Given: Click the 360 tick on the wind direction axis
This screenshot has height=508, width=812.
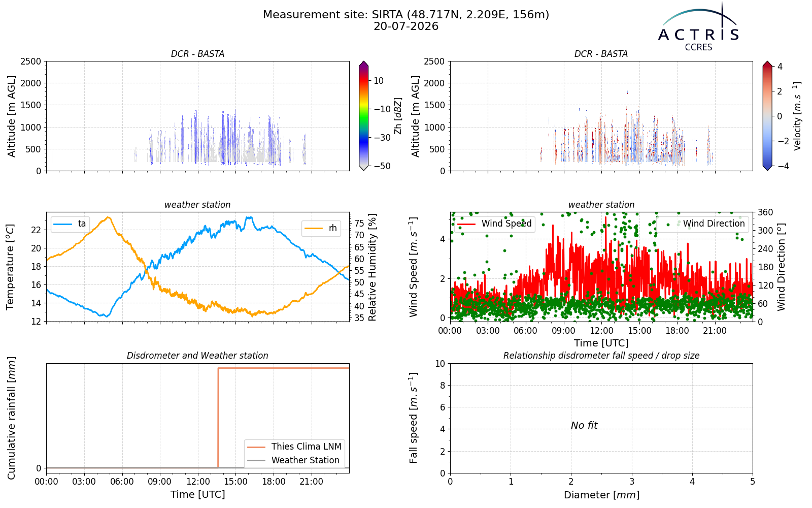Looking at the screenshot, I should click(x=765, y=212).
